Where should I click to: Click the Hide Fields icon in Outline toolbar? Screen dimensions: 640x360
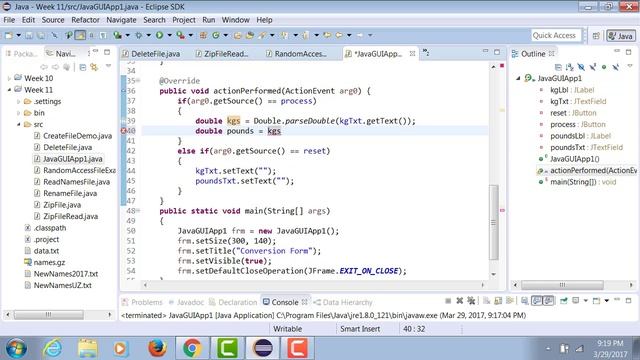581,67
